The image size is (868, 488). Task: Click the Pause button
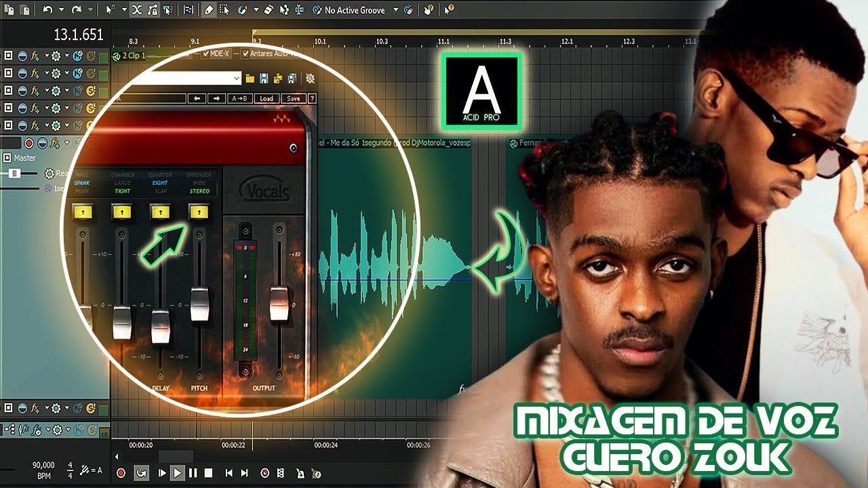[x=193, y=473]
